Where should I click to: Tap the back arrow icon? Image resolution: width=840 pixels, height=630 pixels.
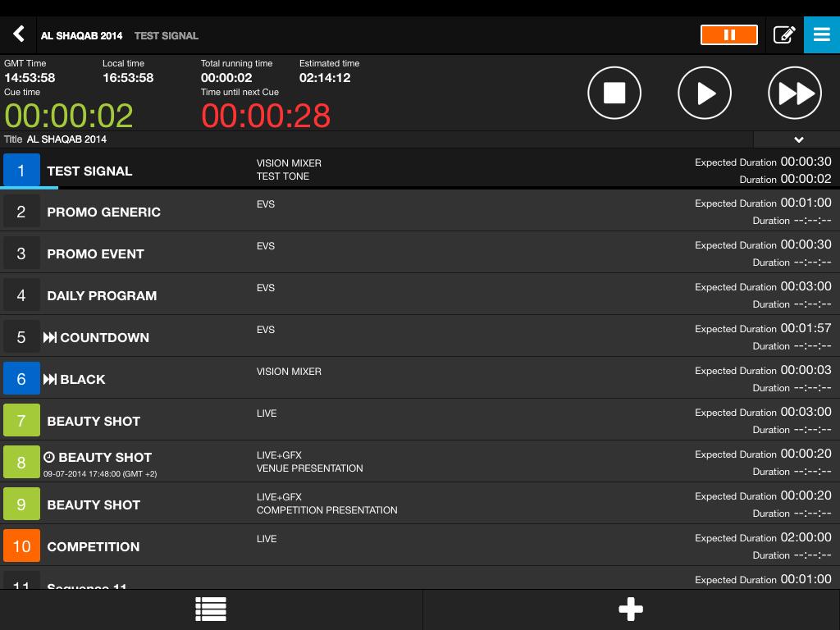click(19, 34)
